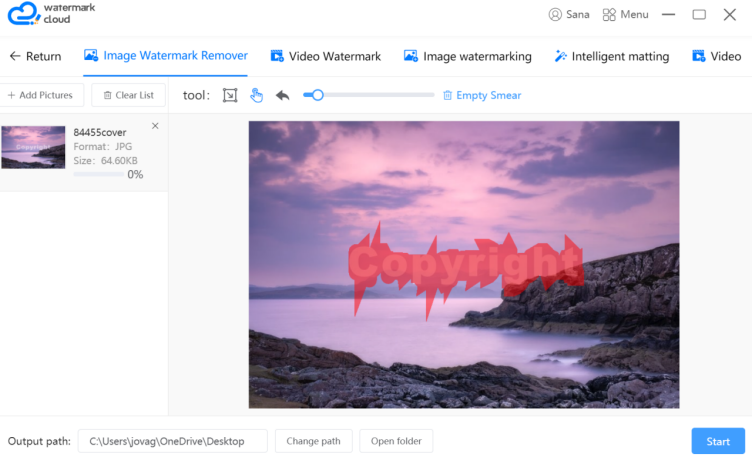Click Empty Smear to clear marks
The height and width of the screenshot is (457, 753).
482,96
